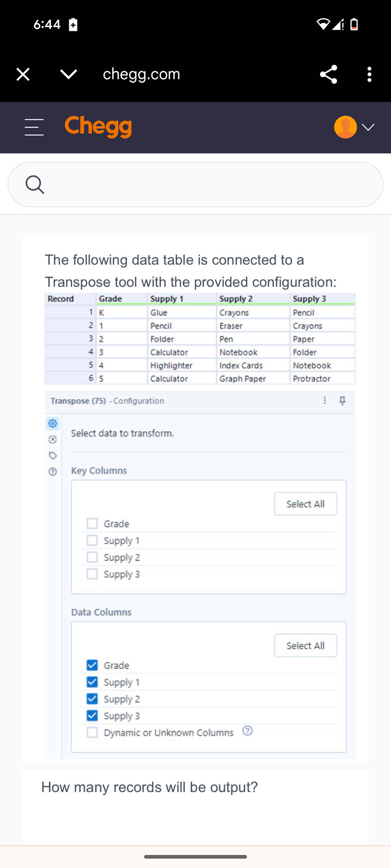The width and height of the screenshot is (391, 868).
Task: Tap the Chegg logo
Action: 98,127
